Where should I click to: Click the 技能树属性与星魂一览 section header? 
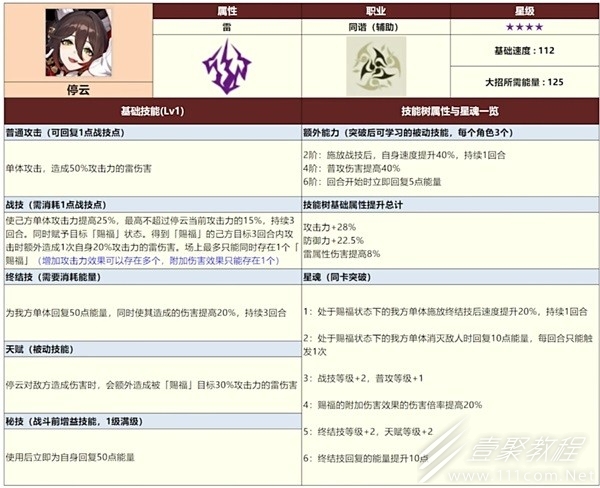[450, 111]
